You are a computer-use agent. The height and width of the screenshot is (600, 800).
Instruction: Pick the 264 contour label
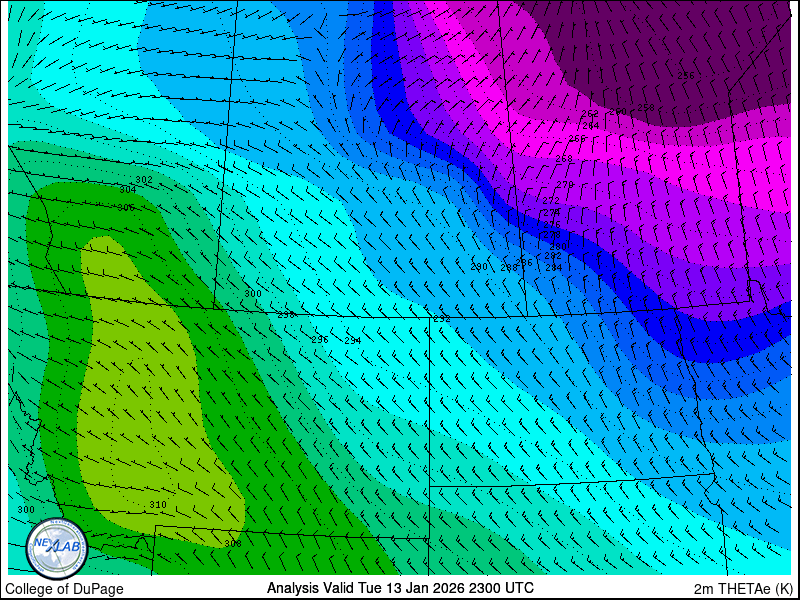coord(591,126)
